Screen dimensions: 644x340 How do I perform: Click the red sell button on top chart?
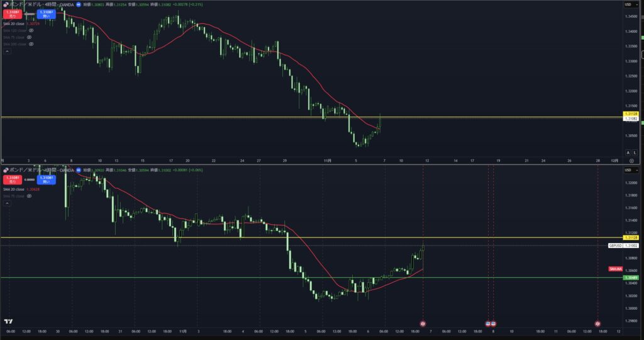12,13
